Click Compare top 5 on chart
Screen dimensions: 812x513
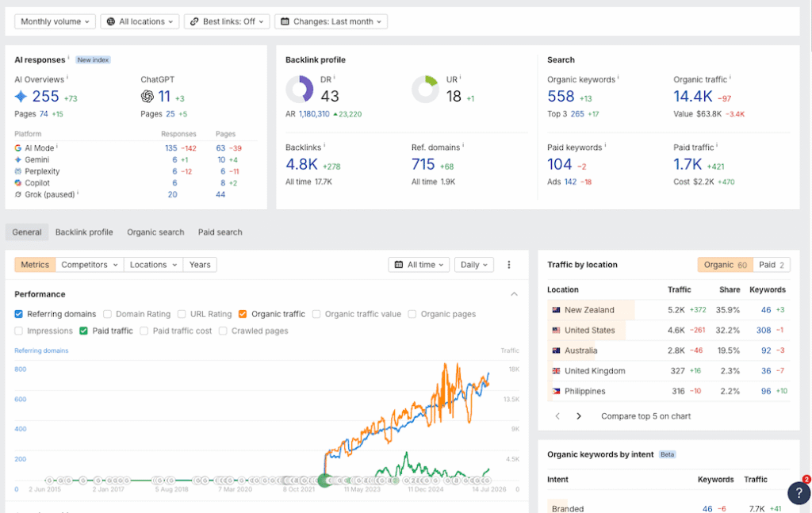point(645,416)
